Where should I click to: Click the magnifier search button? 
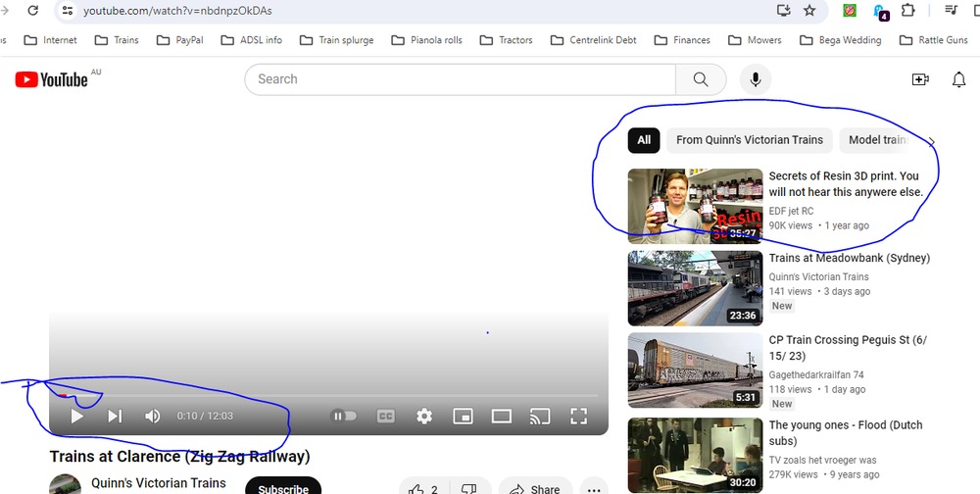(x=701, y=79)
